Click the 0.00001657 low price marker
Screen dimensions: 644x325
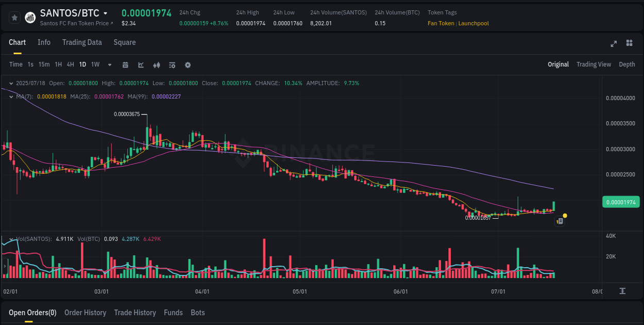point(479,218)
